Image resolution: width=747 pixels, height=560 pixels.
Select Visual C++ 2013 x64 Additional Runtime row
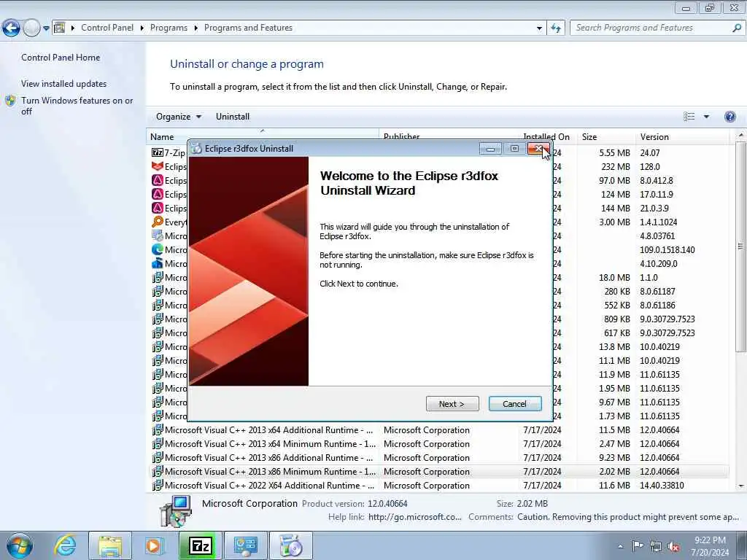click(438, 430)
